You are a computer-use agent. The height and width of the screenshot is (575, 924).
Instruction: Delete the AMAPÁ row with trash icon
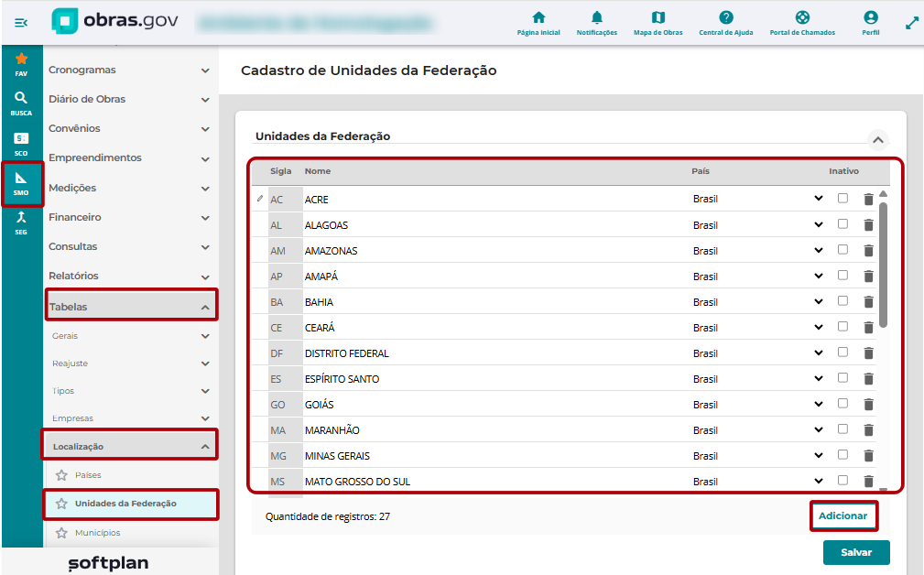click(x=868, y=276)
